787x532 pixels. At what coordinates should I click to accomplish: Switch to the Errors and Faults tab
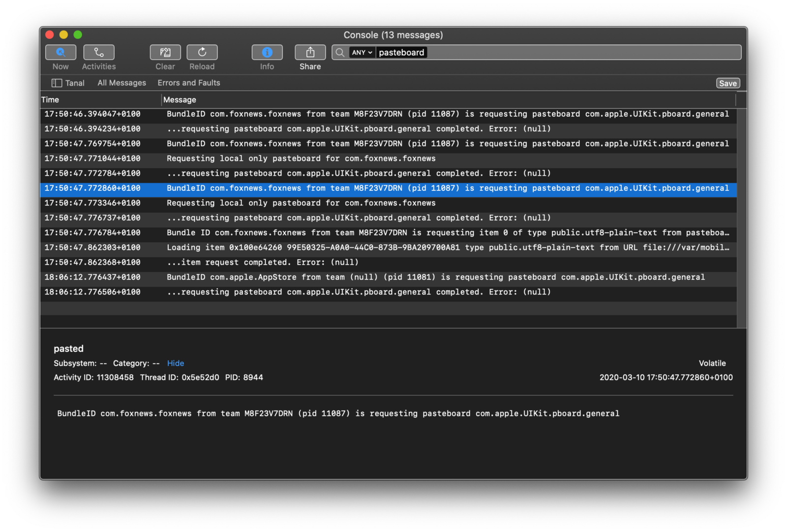[188, 83]
